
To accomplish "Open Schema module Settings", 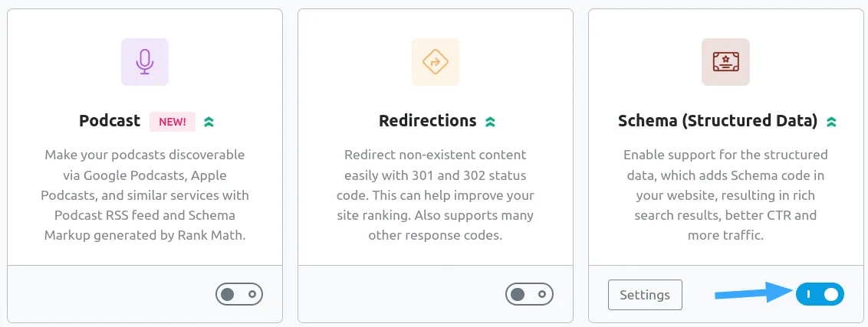I will tap(645, 295).
